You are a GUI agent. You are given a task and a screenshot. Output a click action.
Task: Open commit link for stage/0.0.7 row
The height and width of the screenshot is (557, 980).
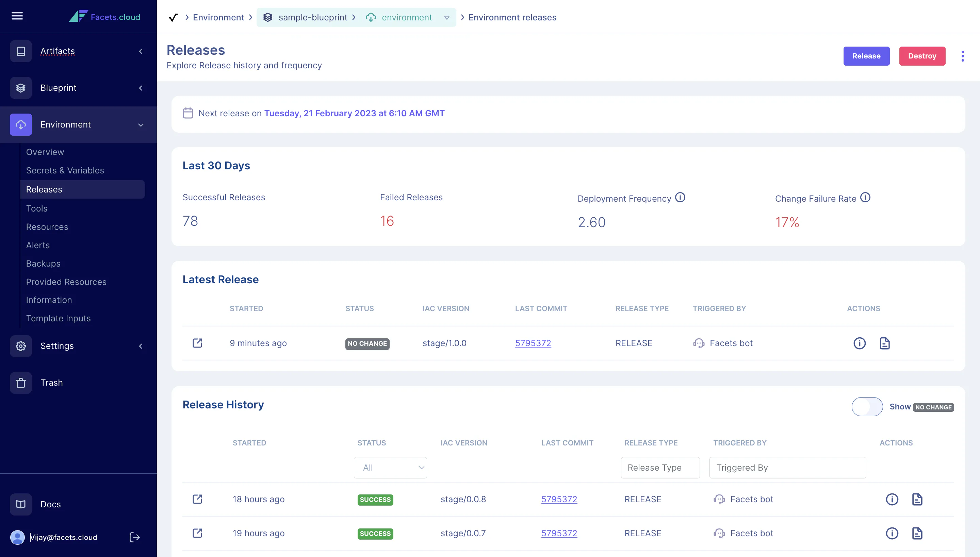click(559, 533)
